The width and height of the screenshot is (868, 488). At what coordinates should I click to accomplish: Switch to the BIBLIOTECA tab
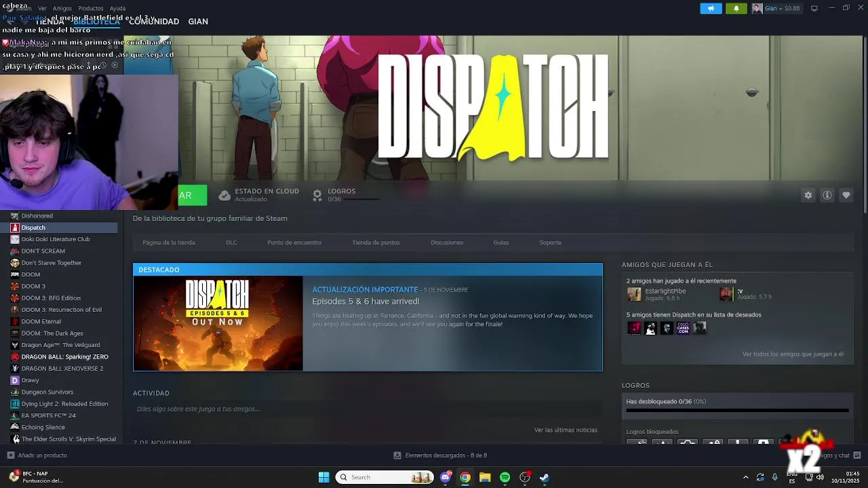click(x=96, y=22)
